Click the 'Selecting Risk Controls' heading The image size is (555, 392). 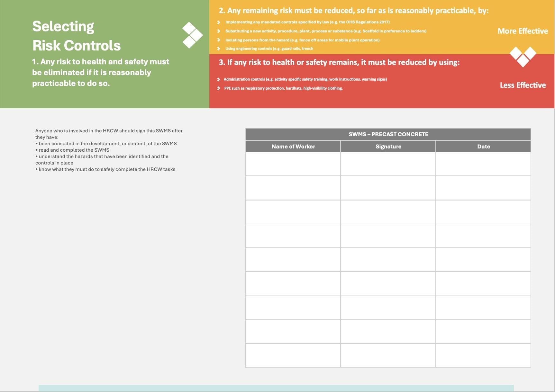pos(77,36)
